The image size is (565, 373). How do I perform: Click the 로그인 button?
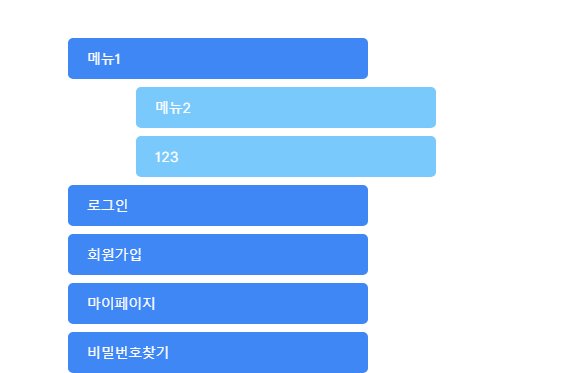pos(218,205)
